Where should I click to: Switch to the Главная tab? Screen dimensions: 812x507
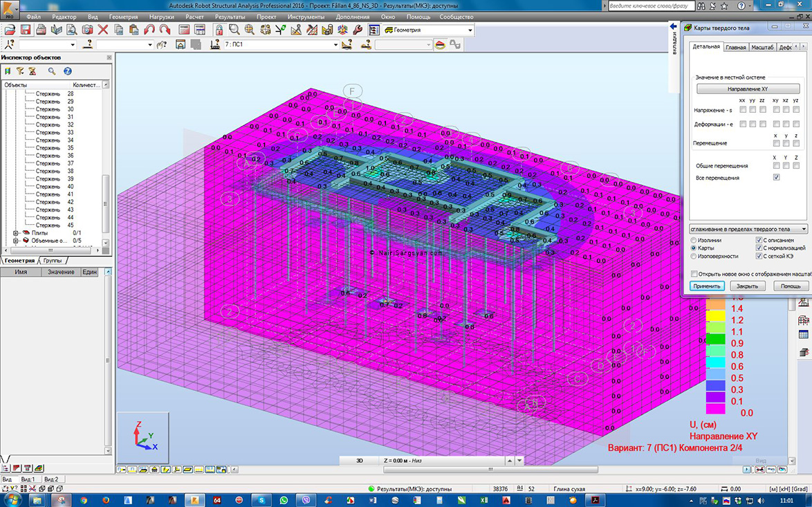(x=736, y=47)
